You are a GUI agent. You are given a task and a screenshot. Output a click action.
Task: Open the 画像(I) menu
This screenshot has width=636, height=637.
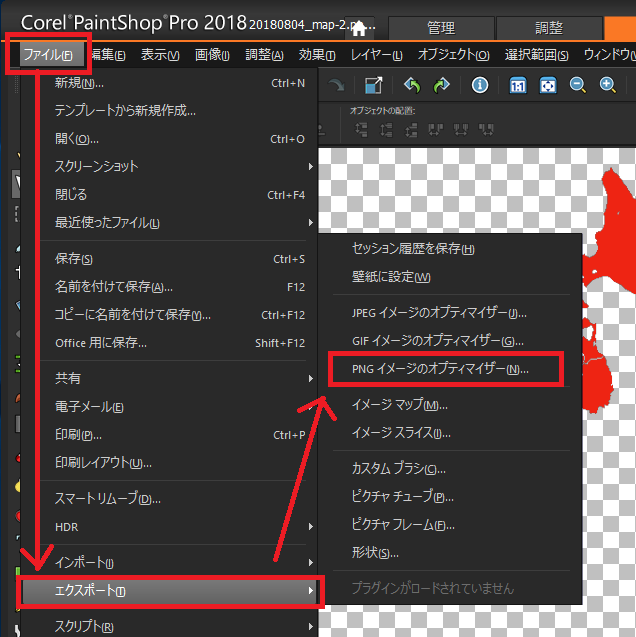tap(212, 55)
